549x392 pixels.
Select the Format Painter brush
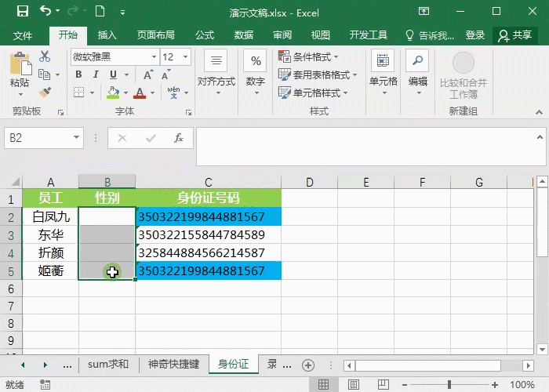click(x=45, y=93)
